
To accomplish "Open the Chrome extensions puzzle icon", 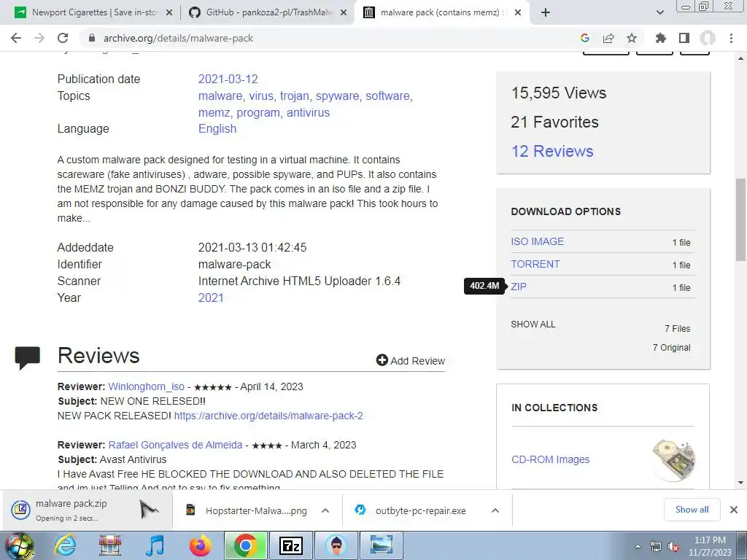I will pyautogui.click(x=661, y=38).
